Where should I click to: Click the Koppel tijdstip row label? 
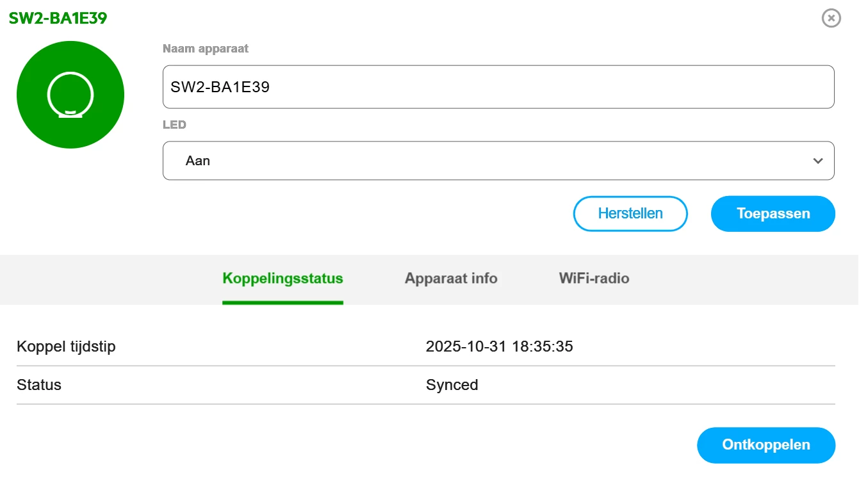[66, 347]
